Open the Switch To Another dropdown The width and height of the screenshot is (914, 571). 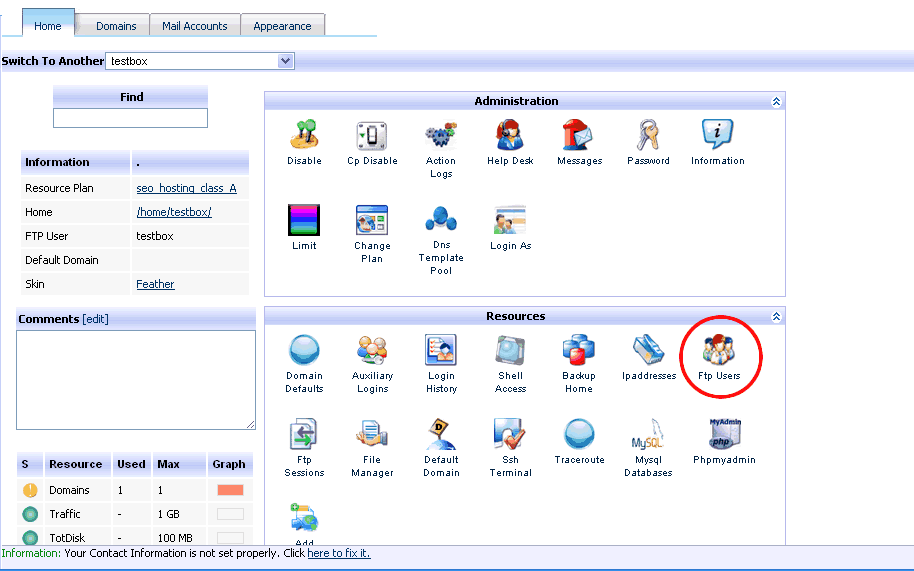(x=200, y=61)
